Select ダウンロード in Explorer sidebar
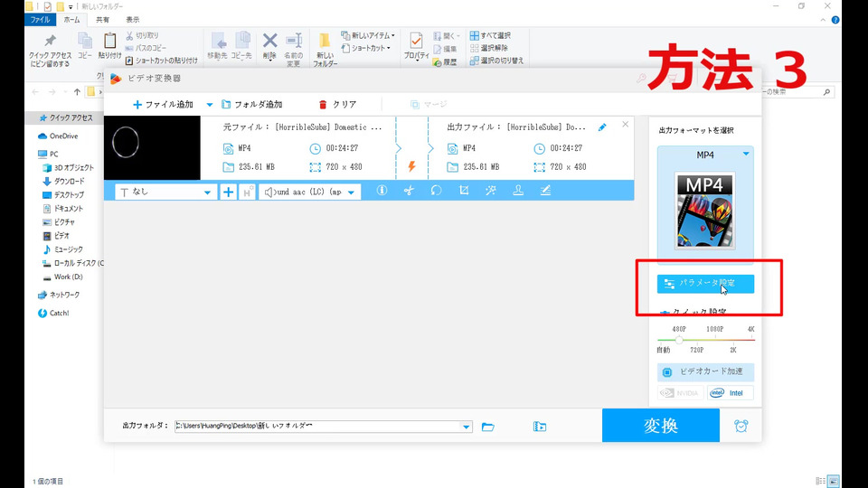Viewport: 868px width, 488px height. (63, 182)
